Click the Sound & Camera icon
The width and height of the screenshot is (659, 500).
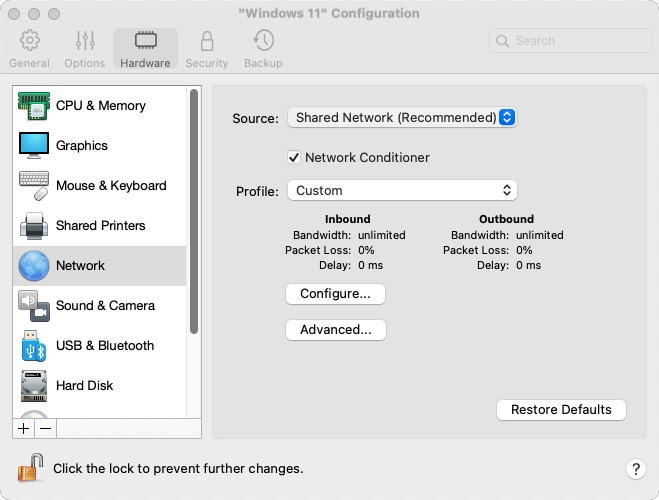coord(33,306)
